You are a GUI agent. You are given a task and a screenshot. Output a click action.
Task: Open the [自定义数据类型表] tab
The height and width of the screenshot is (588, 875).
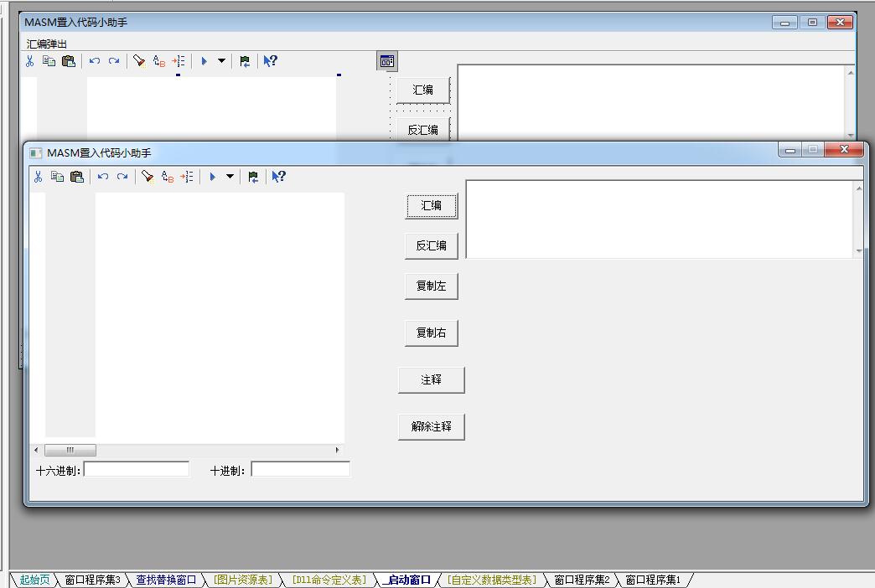(x=492, y=580)
